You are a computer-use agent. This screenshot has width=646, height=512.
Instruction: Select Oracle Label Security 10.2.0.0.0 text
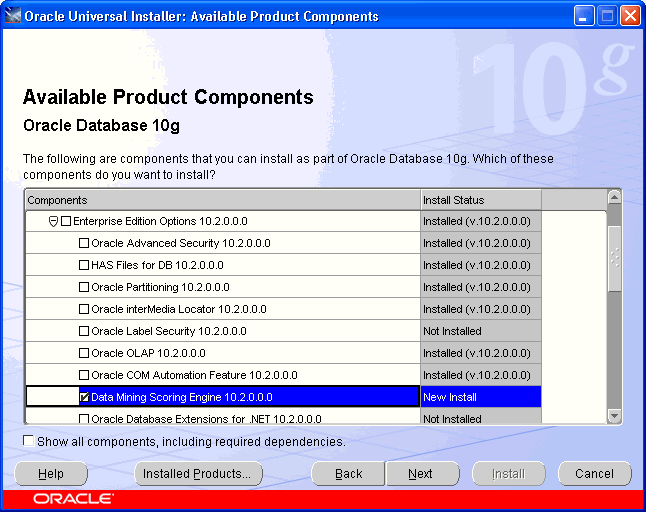169,331
